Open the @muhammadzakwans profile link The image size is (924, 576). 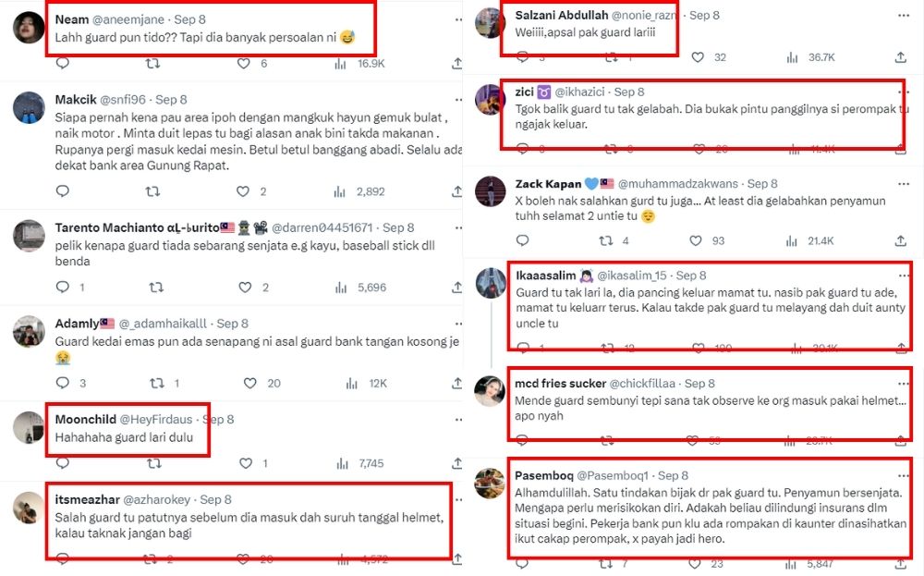(x=677, y=184)
